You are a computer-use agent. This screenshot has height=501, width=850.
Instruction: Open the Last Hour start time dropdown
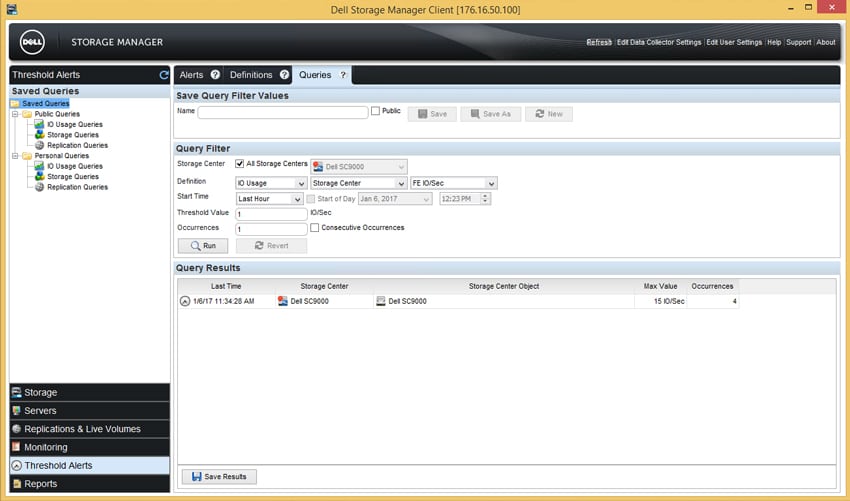pos(269,199)
